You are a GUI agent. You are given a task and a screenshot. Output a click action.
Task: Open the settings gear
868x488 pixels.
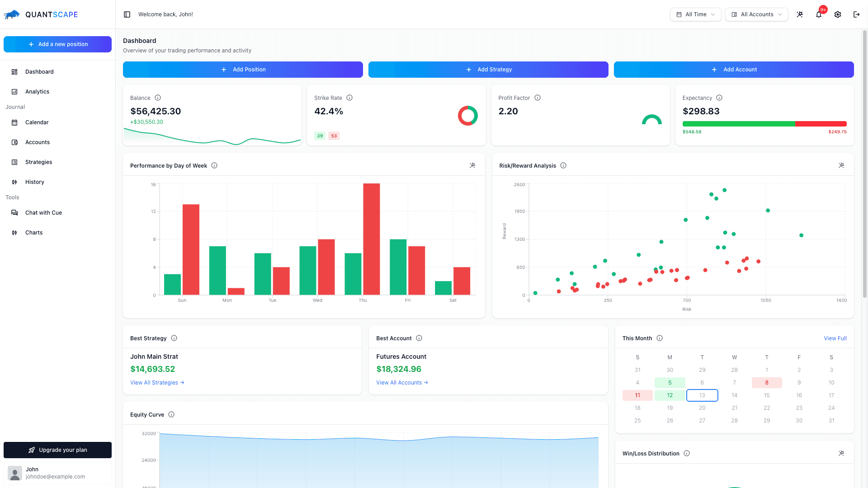pyautogui.click(x=837, y=14)
